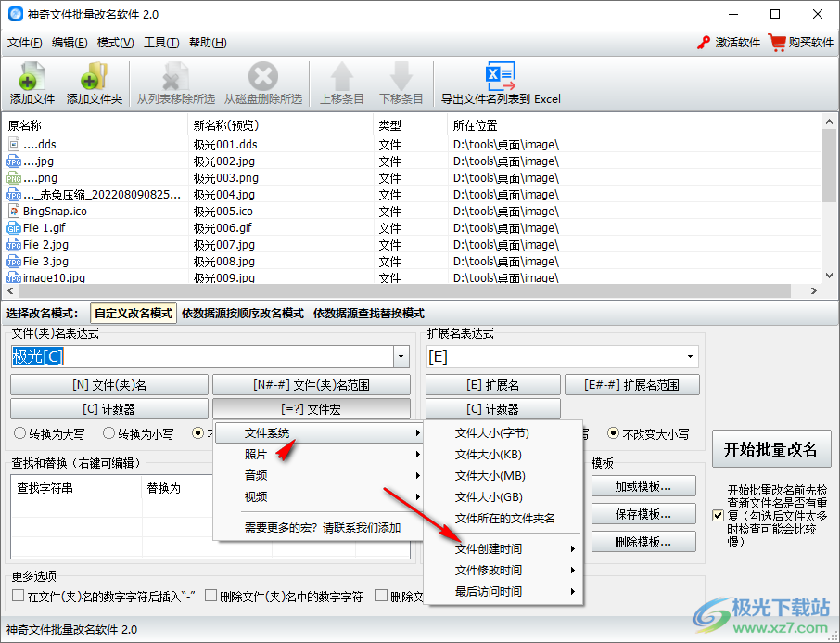This screenshot has height=643, width=840.
Task: Expand Photo submenu entry
Action: (318, 455)
